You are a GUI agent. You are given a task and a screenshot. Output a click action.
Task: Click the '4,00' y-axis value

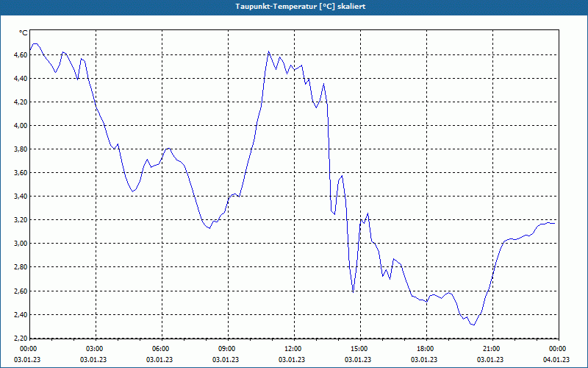(x=21, y=126)
